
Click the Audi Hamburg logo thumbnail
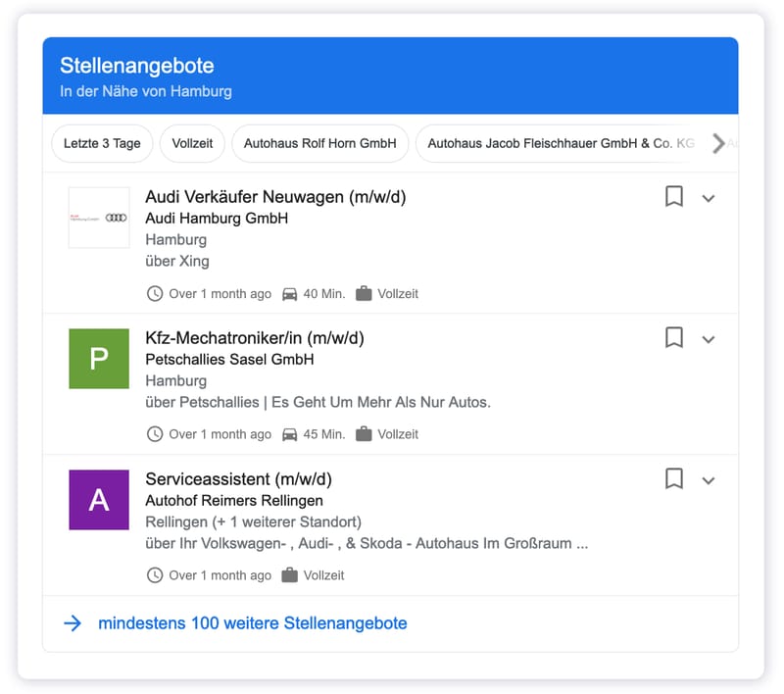[99, 218]
